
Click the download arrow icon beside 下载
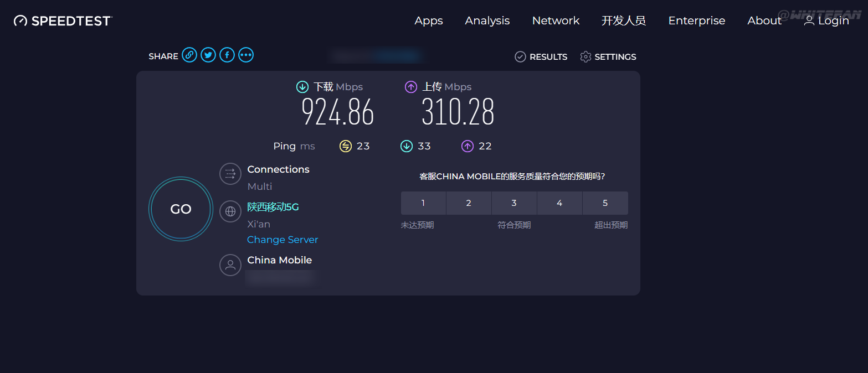[x=302, y=87]
